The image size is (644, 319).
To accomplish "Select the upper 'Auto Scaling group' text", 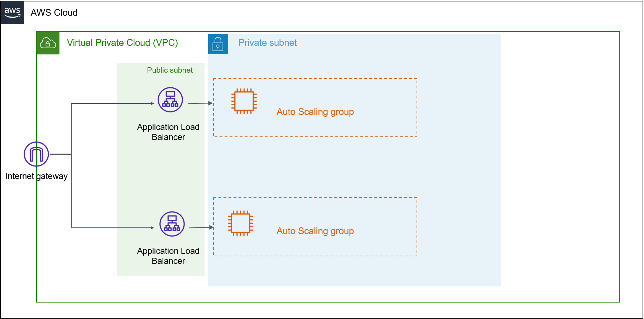I will (315, 112).
